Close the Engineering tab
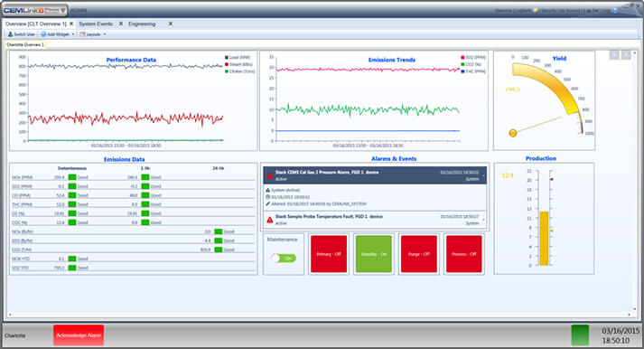 [171, 24]
